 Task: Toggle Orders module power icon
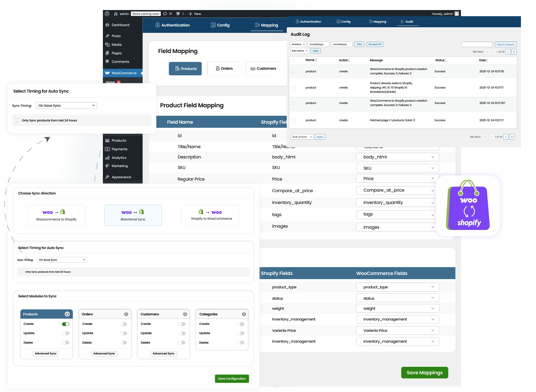point(126,314)
